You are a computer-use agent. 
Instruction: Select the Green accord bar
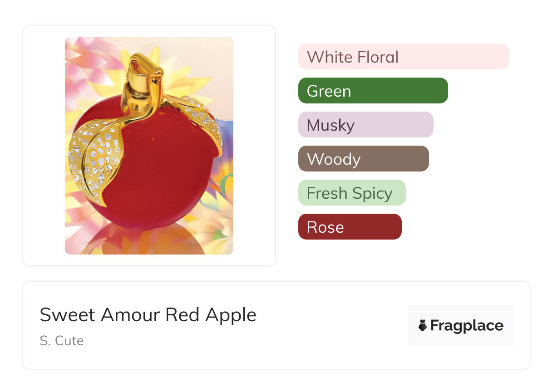coord(373,91)
